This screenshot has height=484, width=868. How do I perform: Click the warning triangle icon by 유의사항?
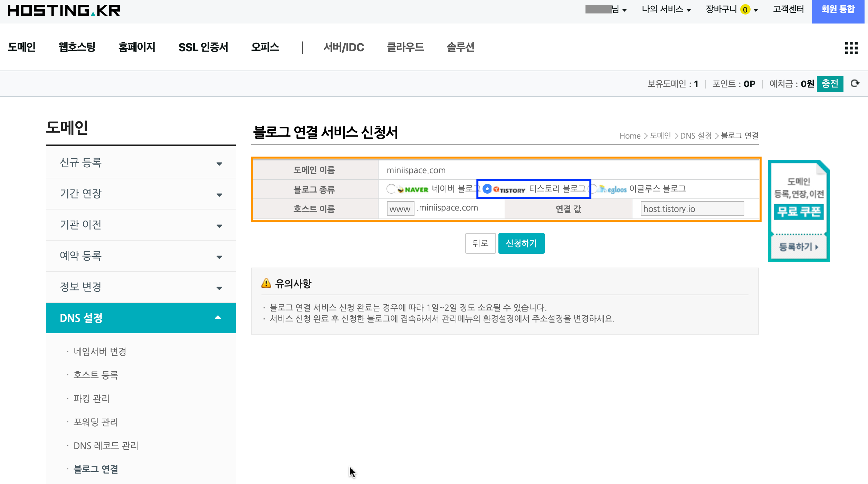[x=266, y=283]
